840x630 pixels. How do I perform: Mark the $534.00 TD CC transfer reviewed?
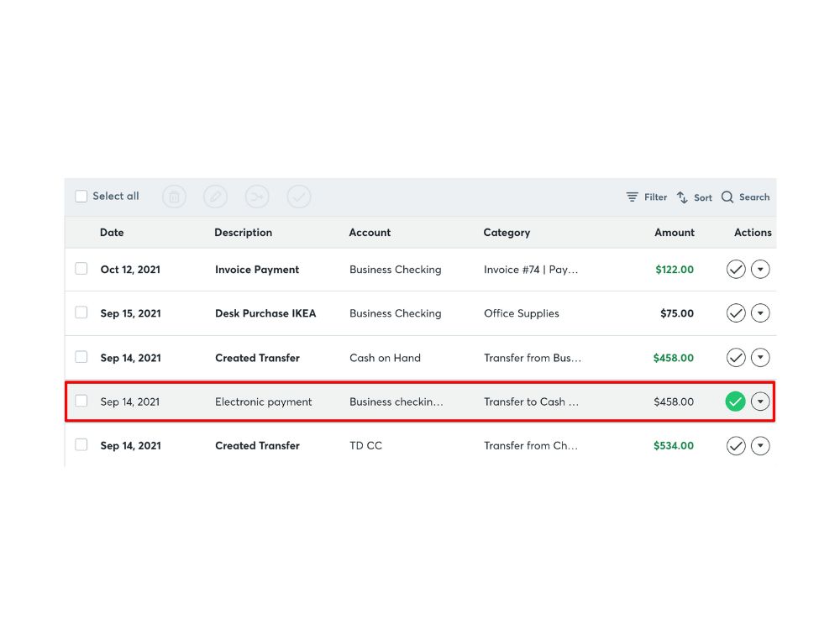(x=736, y=446)
